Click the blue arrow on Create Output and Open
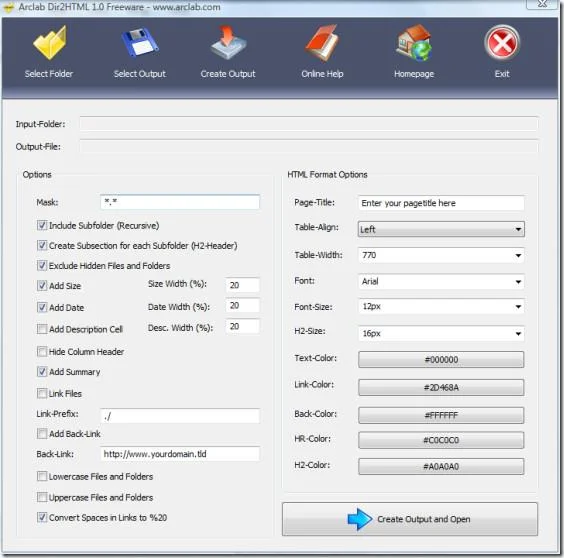564x558 pixels. (360, 519)
